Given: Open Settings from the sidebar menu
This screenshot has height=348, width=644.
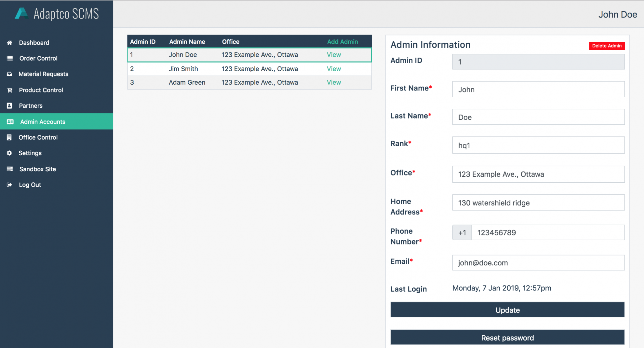Looking at the screenshot, I should [30, 153].
